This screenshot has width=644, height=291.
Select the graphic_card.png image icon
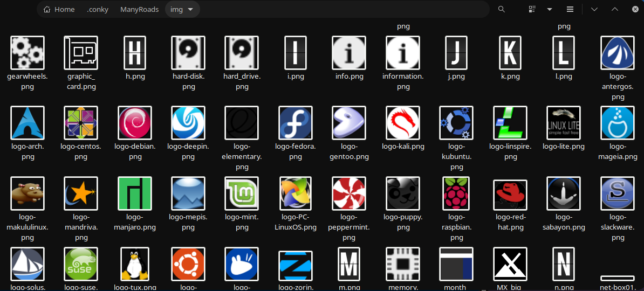click(x=81, y=52)
